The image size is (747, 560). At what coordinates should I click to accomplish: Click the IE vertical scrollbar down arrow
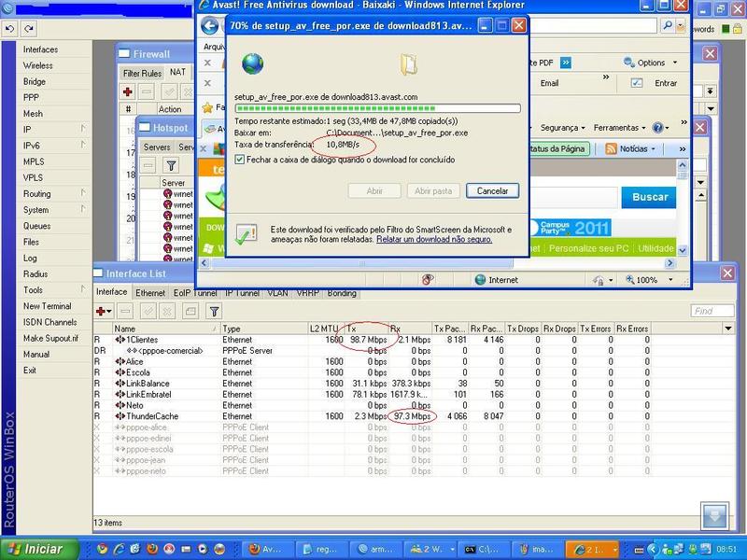pos(683,250)
